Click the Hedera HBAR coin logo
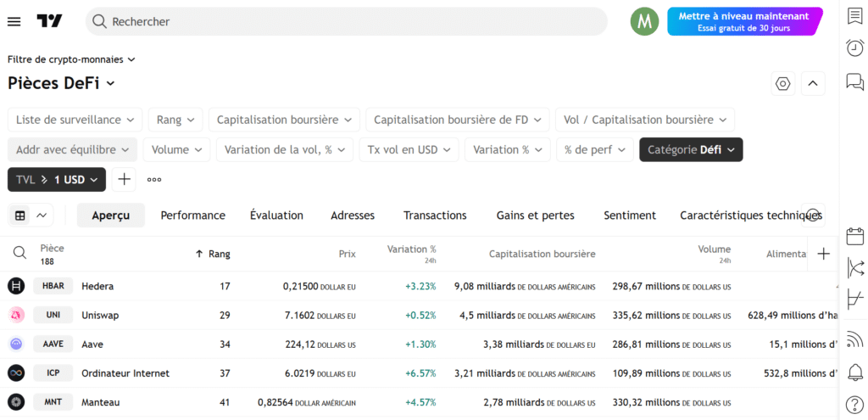 [x=17, y=287]
